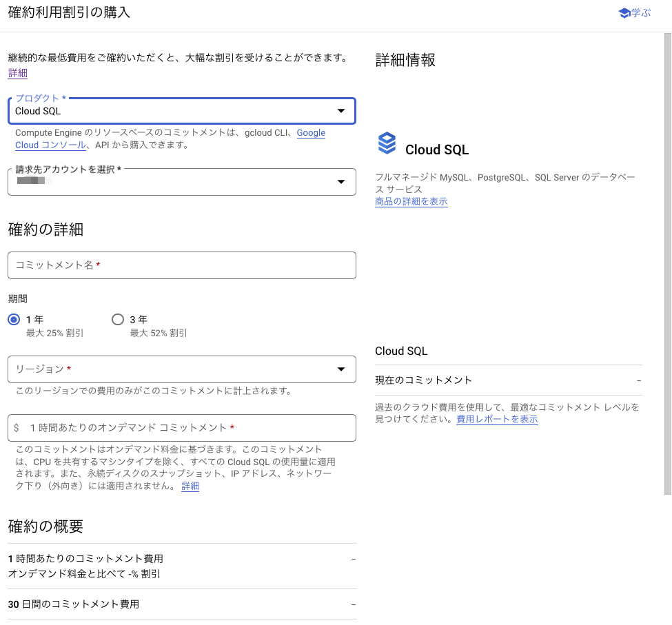Viewport: 672px width, 625px height.
Task: Click the 最大 52% 割引 text
Action: [x=159, y=333]
